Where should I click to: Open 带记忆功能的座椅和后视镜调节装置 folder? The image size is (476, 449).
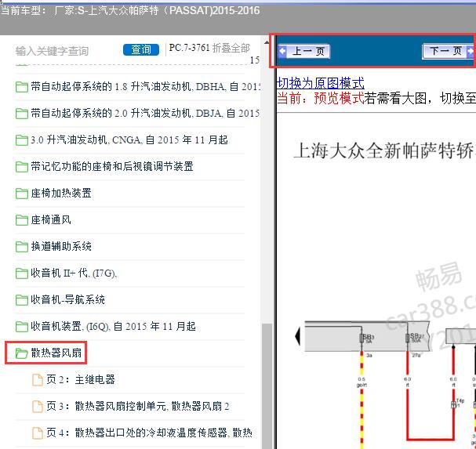point(112,166)
